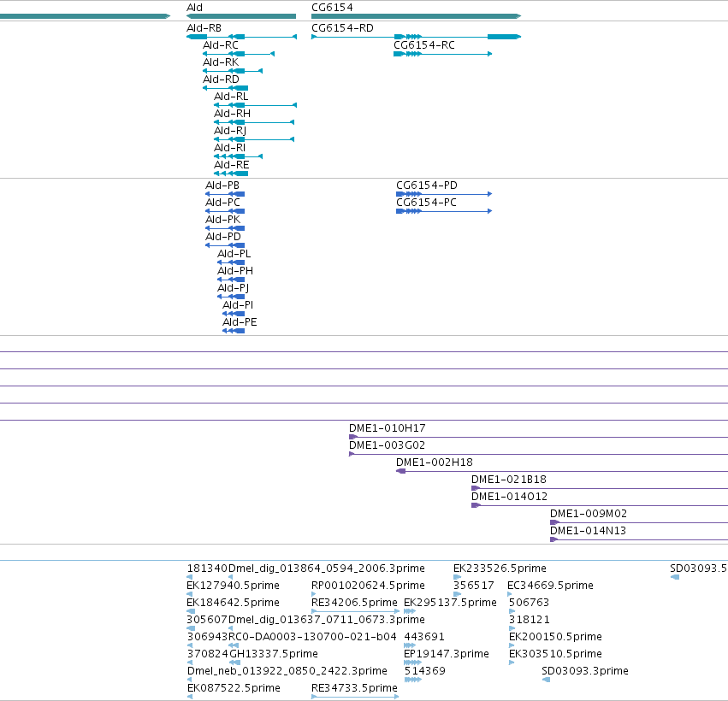Click the 318121 EST label
This screenshot has width=728, height=701.
pos(530,620)
